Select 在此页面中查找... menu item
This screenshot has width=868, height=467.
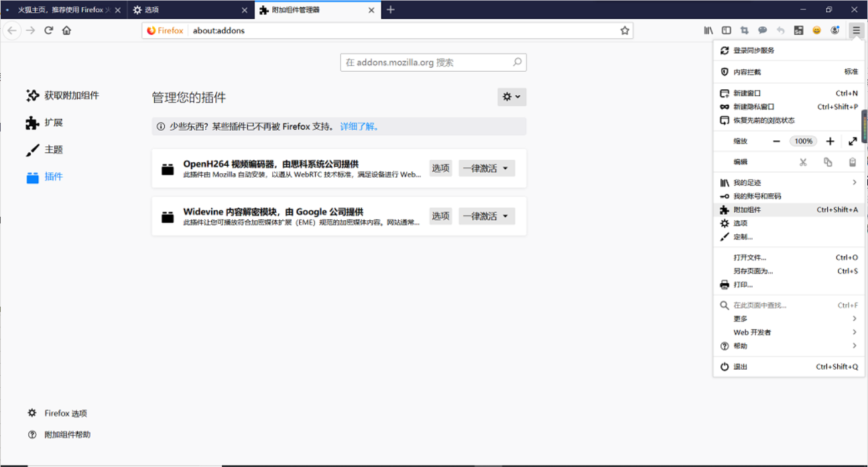788,305
